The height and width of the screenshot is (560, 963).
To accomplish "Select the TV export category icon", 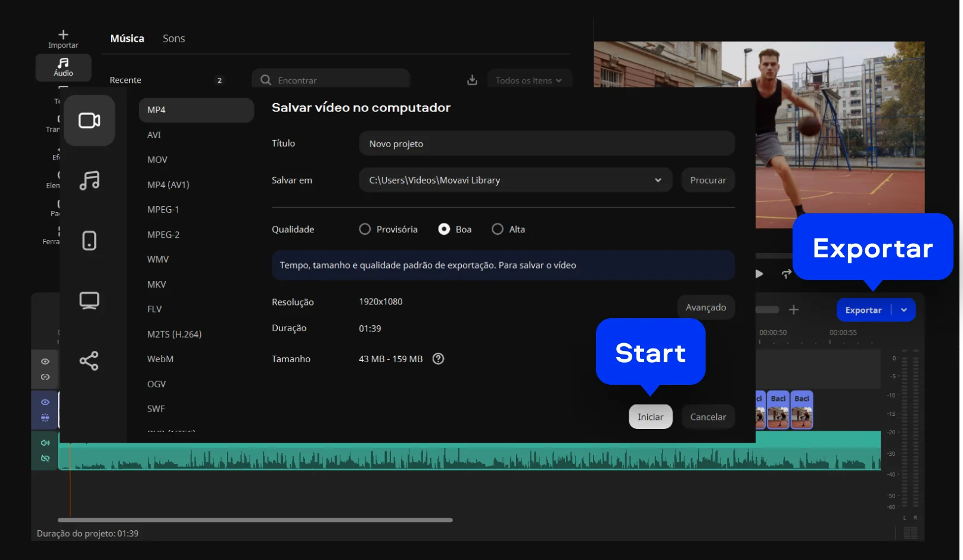I will [89, 300].
